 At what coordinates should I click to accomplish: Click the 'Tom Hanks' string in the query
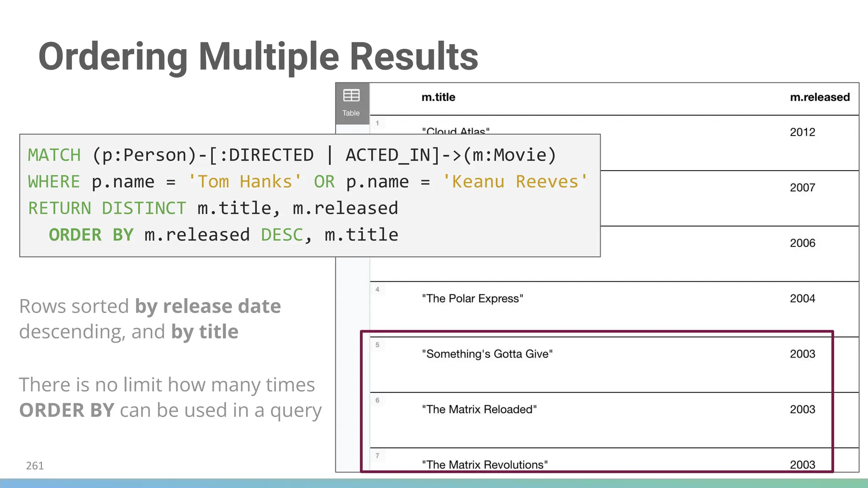point(245,182)
